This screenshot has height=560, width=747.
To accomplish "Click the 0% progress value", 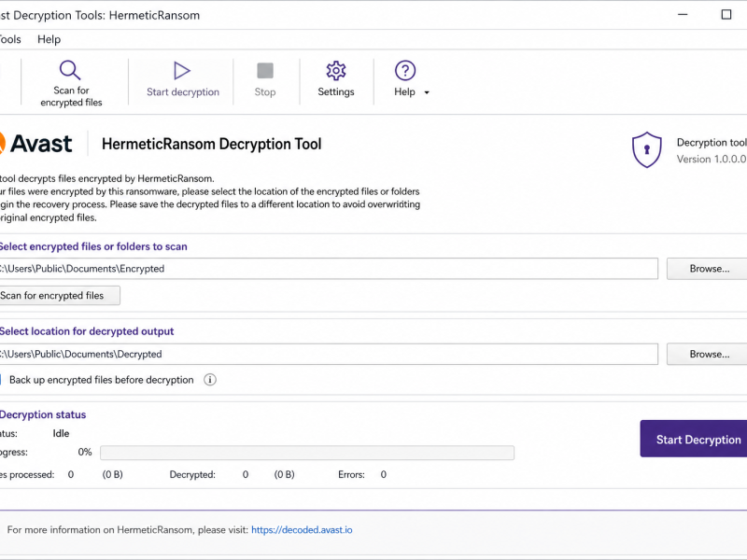I will coord(85,452).
